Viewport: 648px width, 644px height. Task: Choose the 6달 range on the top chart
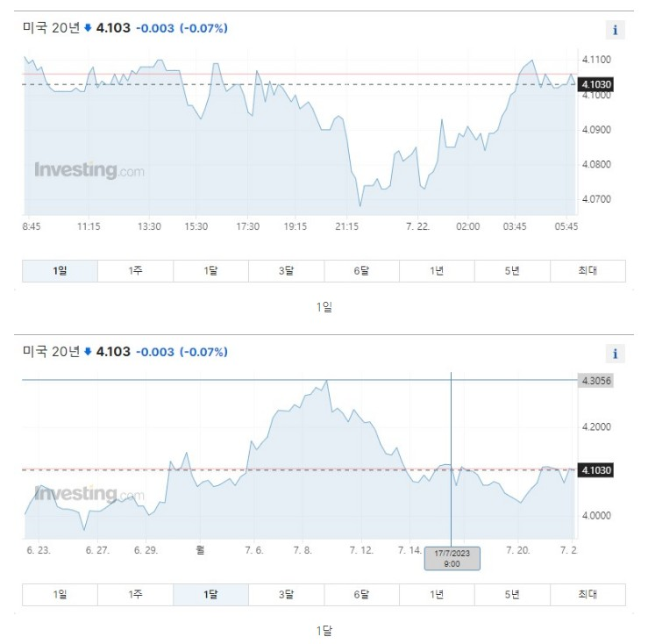(361, 271)
